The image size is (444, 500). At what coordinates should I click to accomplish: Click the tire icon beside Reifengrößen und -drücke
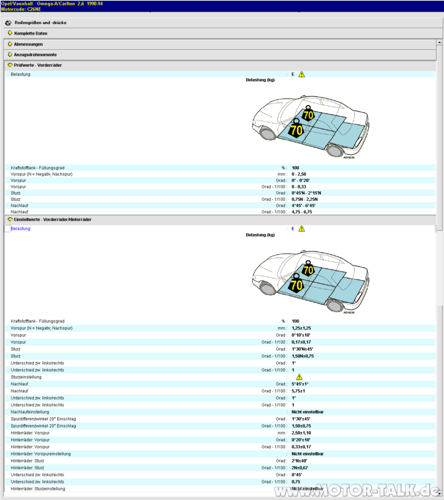9,23
